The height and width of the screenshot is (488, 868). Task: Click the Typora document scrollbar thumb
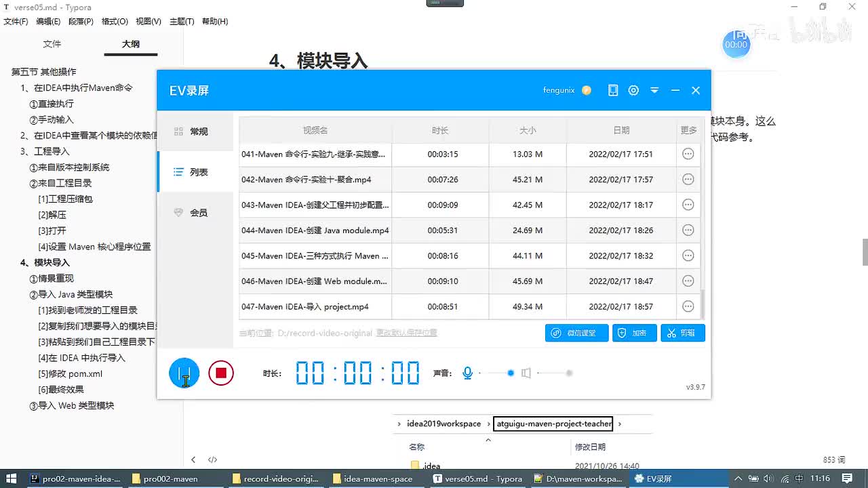click(x=865, y=252)
